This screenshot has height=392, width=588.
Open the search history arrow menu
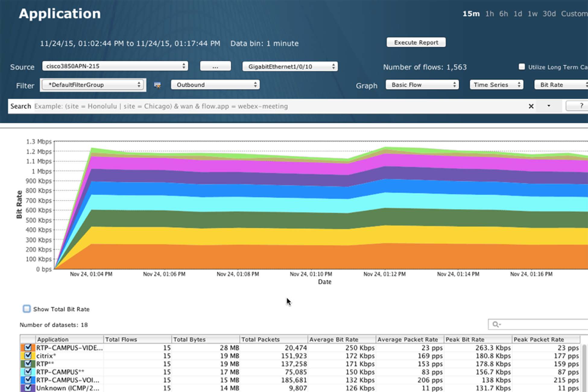549,106
